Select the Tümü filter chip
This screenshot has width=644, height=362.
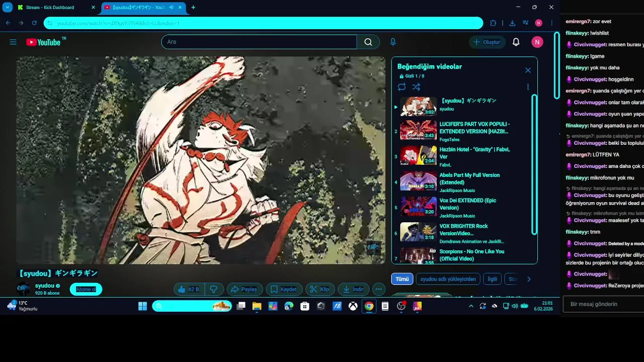click(402, 279)
